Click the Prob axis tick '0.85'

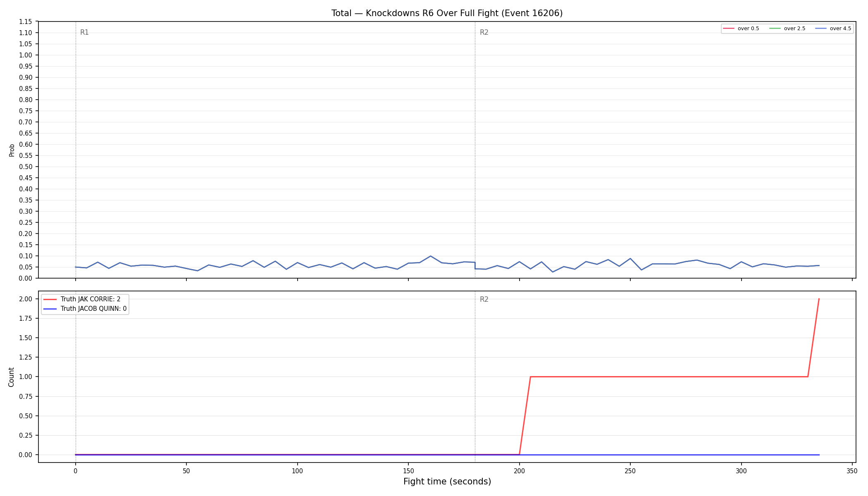click(x=26, y=89)
